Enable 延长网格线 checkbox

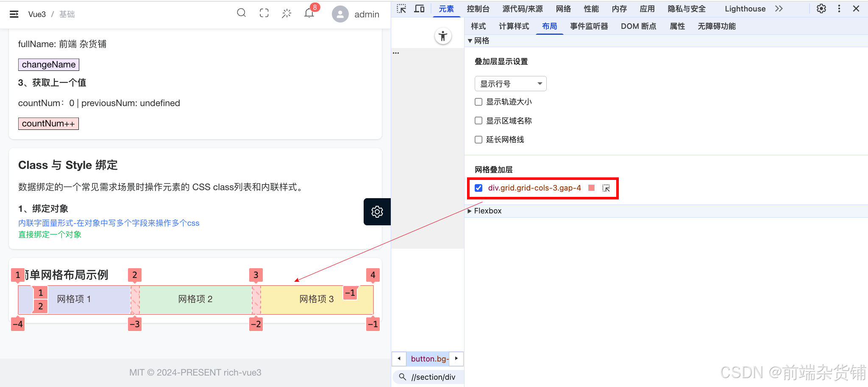[479, 140]
